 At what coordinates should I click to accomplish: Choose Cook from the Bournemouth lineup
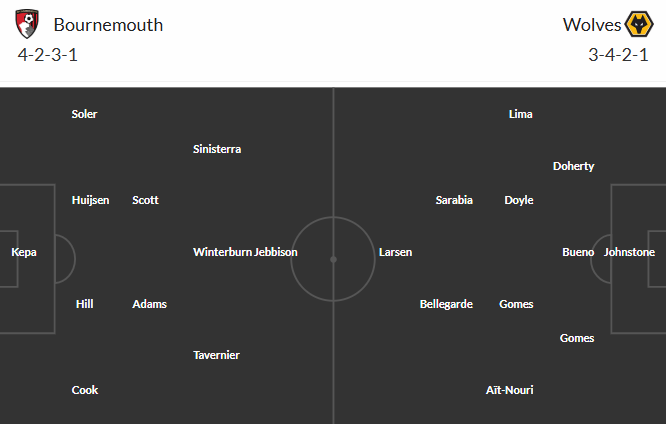click(x=85, y=390)
